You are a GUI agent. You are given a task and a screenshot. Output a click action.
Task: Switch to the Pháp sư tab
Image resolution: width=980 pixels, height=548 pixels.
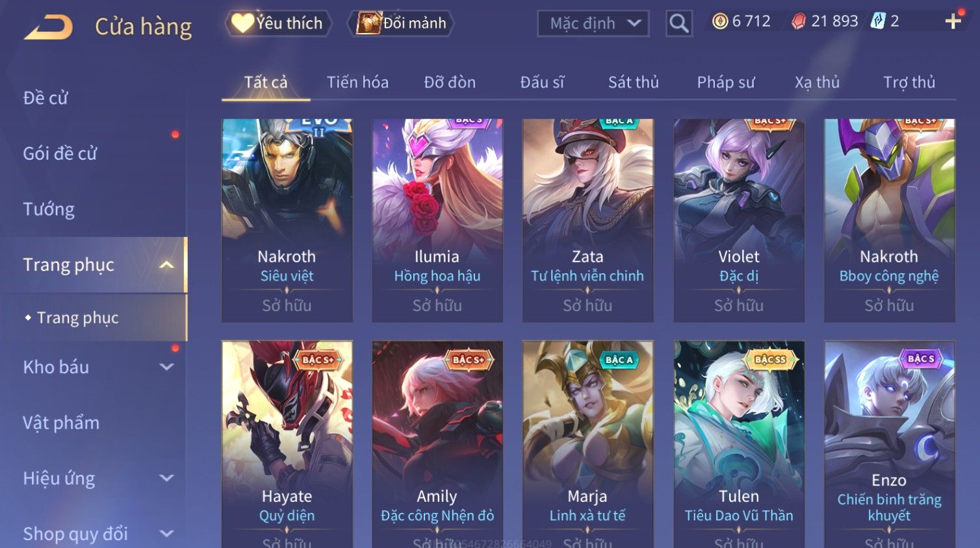pyautogui.click(x=726, y=82)
